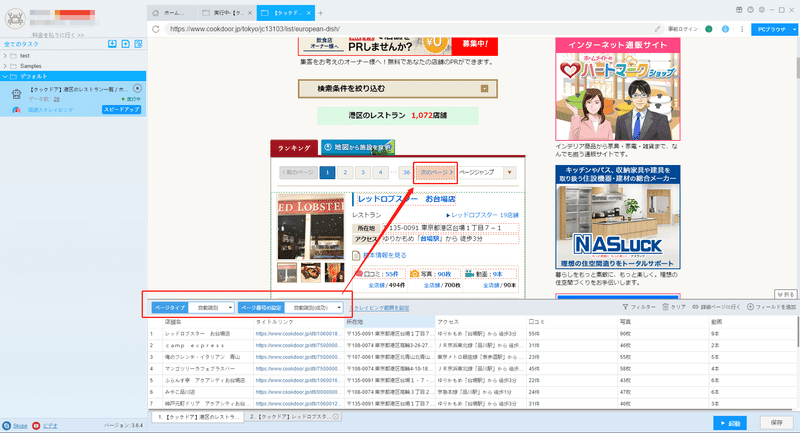Click the robot task icon in sidebar
The width and height of the screenshot is (800, 433).
(x=16, y=94)
